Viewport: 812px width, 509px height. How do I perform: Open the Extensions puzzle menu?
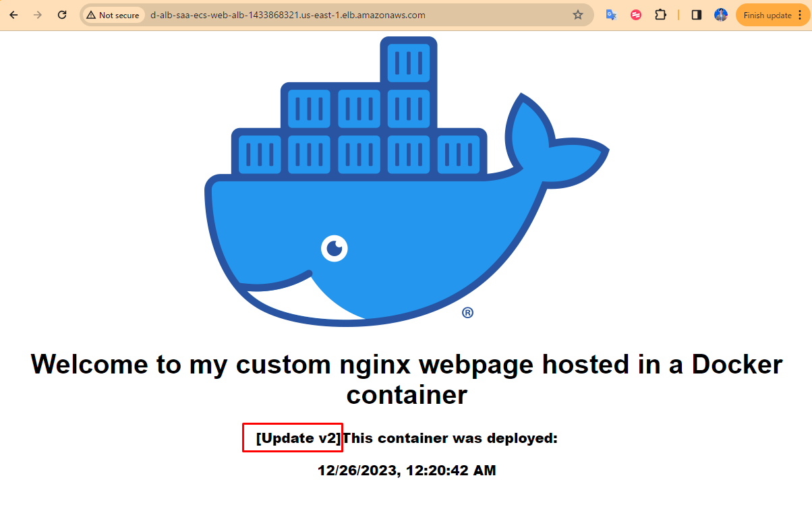pyautogui.click(x=661, y=15)
